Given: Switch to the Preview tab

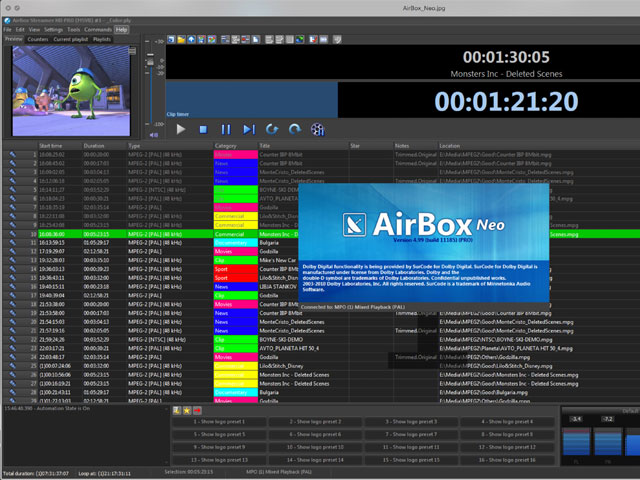Looking at the screenshot, I should pyautogui.click(x=14, y=39).
